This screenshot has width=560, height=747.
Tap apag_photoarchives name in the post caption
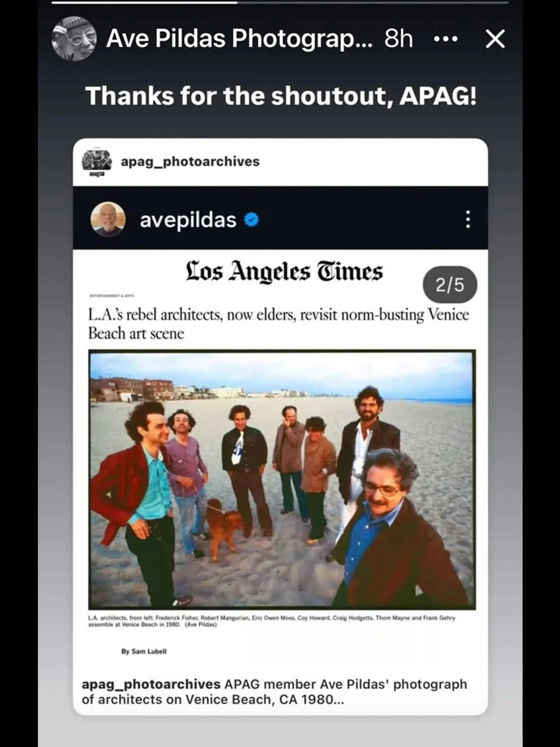coord(151,684)
